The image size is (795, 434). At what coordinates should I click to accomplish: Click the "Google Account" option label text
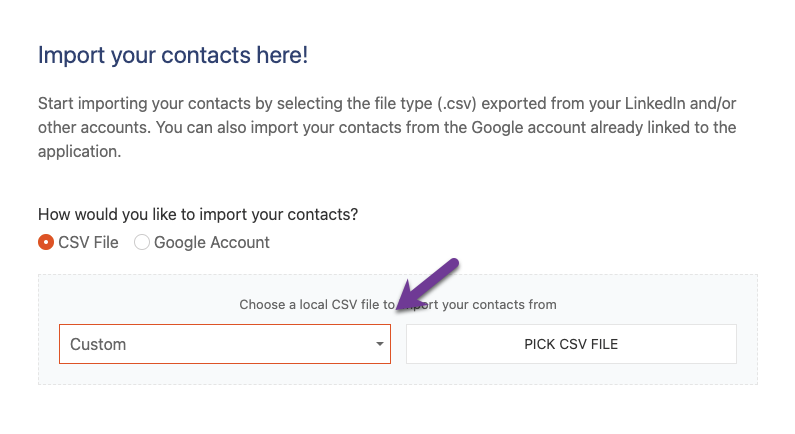[211, 242]
